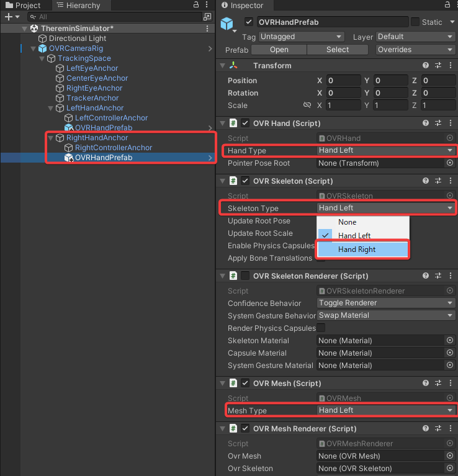Lock the Hierarchy panel
This screenshot has width=458, height=476.
coord(196,4)
